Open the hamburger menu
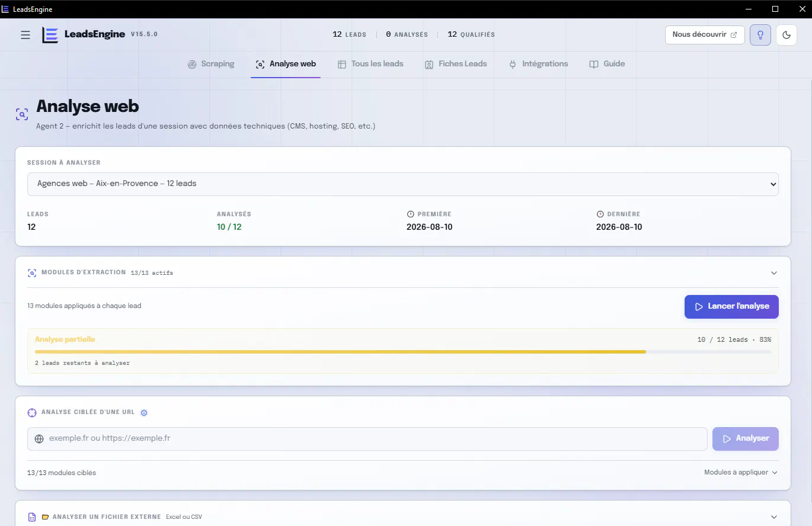812x526 pixels. coord(25,35)
